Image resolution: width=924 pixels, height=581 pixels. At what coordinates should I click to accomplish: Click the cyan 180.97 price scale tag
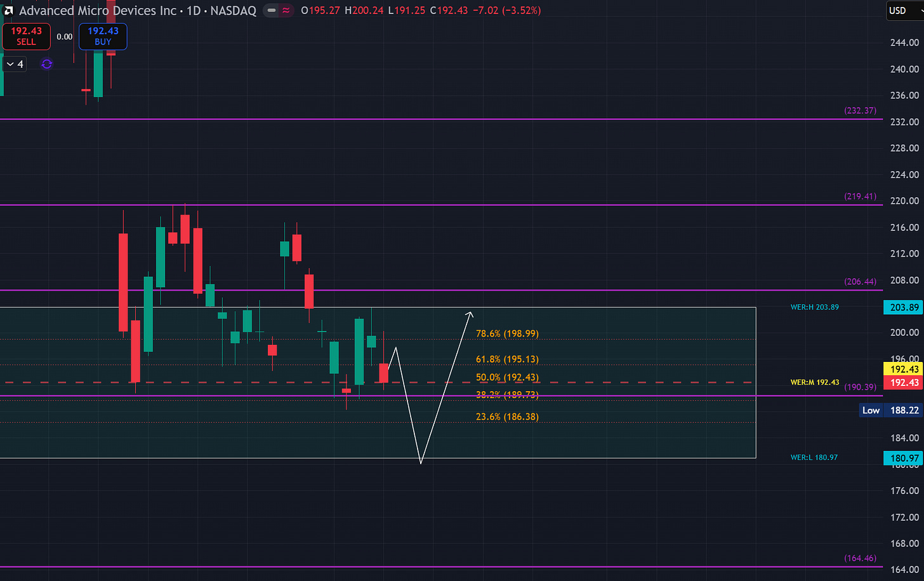coord(904,458)
